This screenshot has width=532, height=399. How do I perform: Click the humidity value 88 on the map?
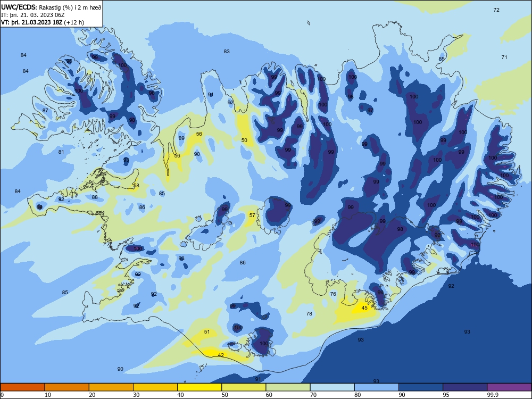(x=95, y=197)
